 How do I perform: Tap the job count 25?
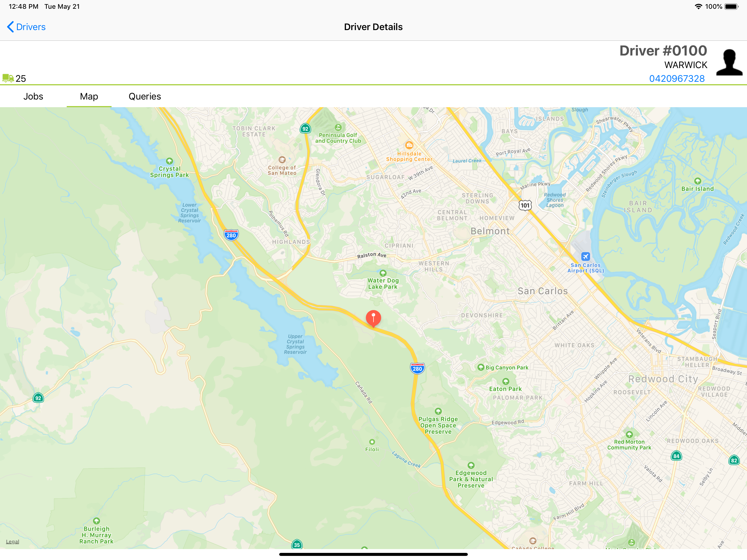[x=21, y=79]
